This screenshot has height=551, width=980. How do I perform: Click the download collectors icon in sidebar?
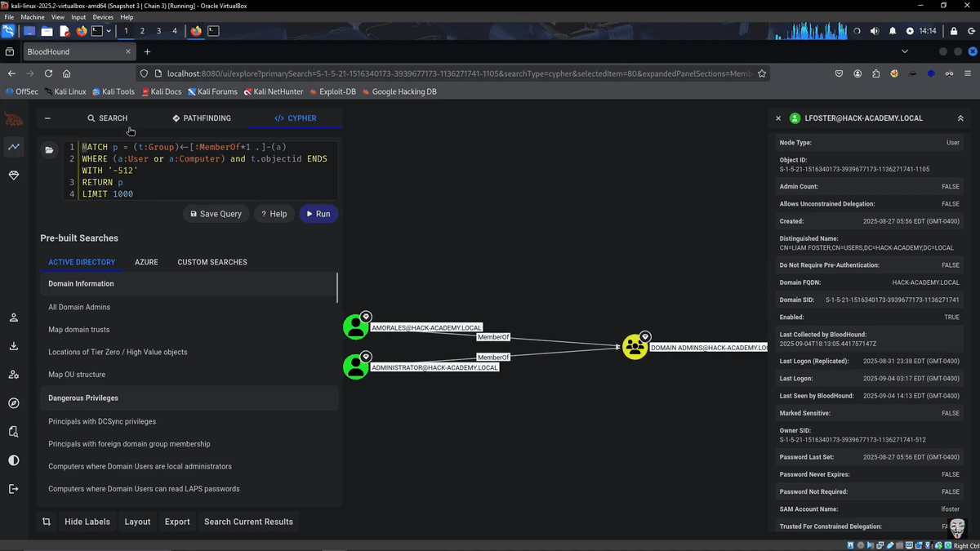pyautogui.click(x=13, y=346)
